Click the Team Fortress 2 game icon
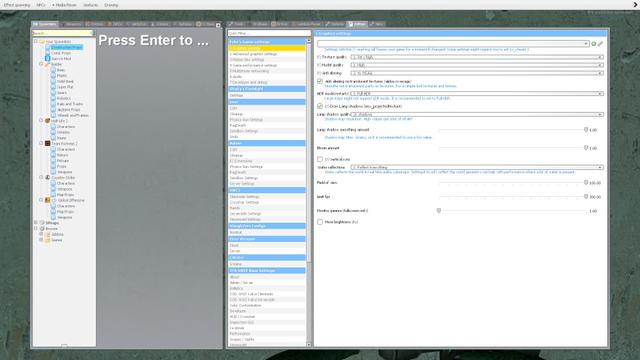The image size is (640, 360). point(47,144)
